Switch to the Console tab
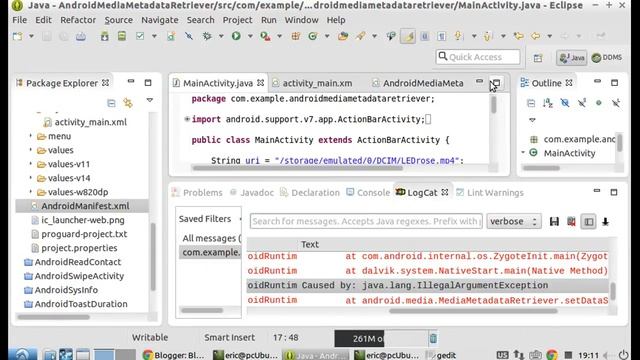The height and width of the screenshot is (360, 640). (368, 193)
